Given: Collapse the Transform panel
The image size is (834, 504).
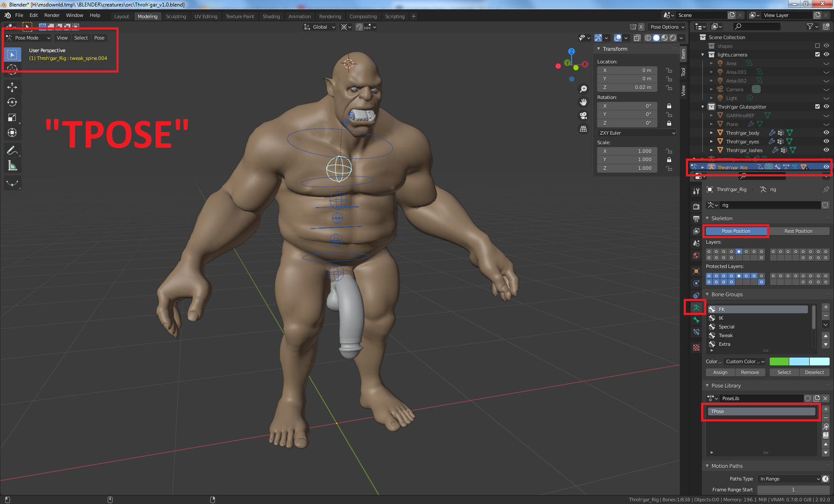Looking at the screenshot, I should click(x=599, y=49).
